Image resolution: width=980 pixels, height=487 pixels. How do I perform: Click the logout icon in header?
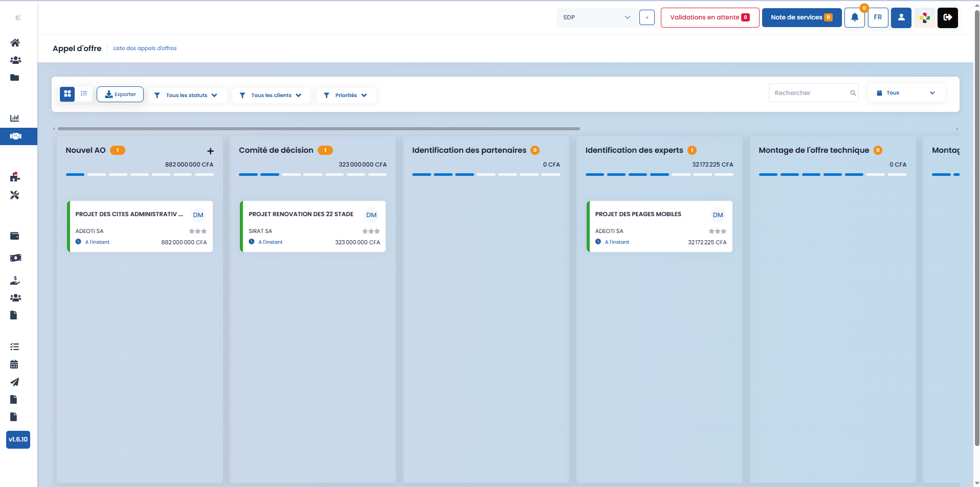(947, 17)
